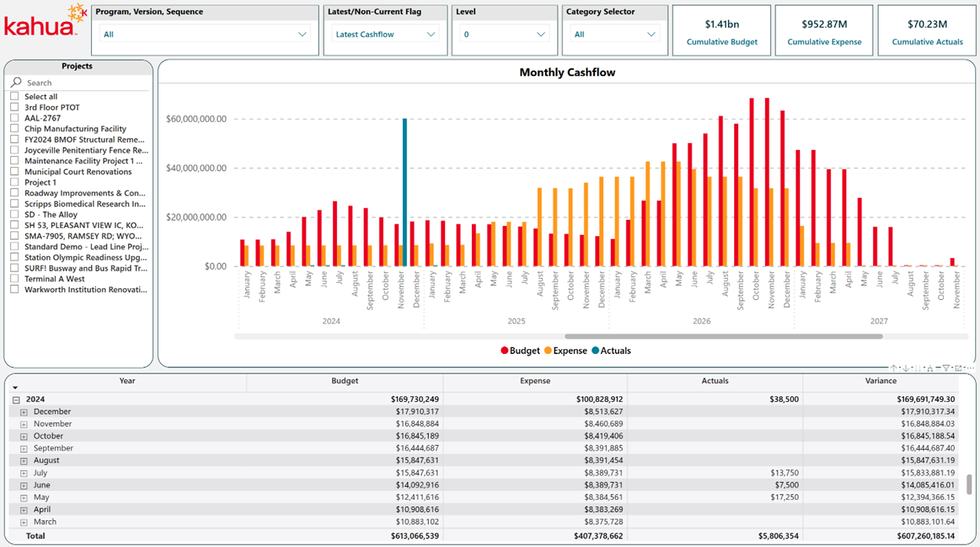Image resolution: width=980 pixels, height=547 pixels.
Task: Click go to next level double-arrow icon
Action: tap(918, 368)
